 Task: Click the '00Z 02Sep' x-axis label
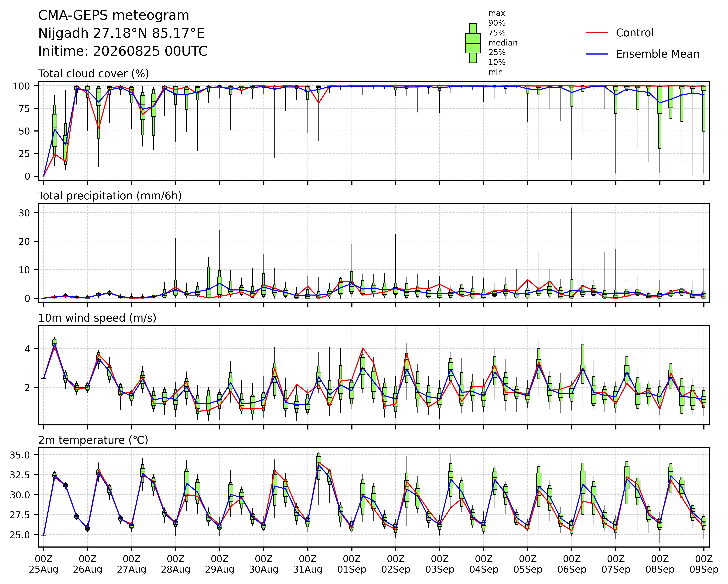pos(396,564)
